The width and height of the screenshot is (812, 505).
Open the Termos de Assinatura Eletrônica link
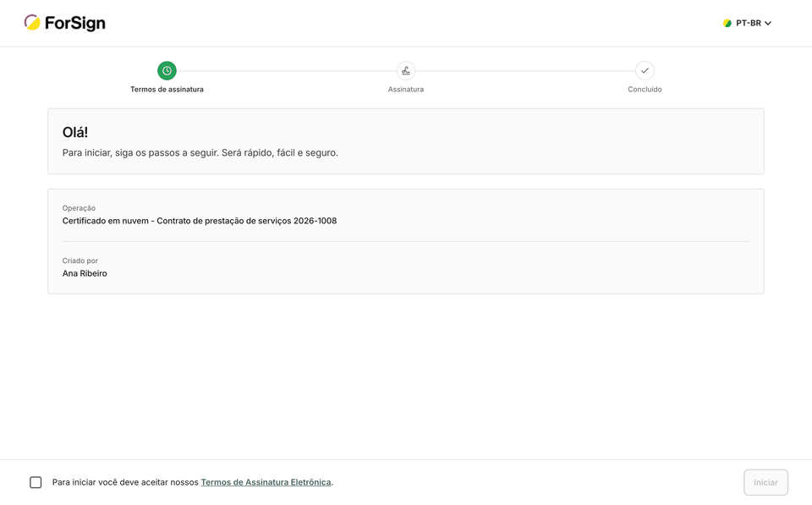pyautogui.click(x=266, y=482)
